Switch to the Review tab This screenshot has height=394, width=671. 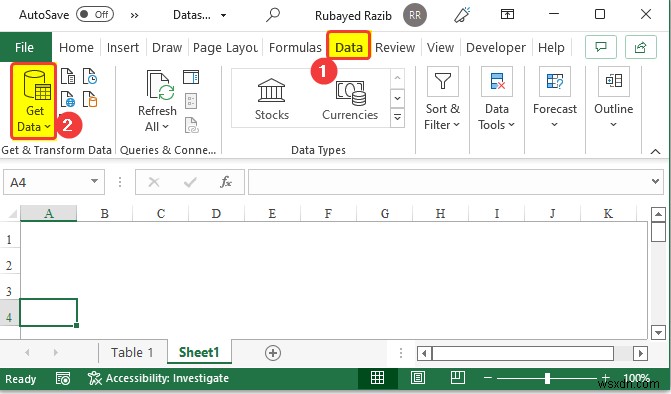point(395,47)
